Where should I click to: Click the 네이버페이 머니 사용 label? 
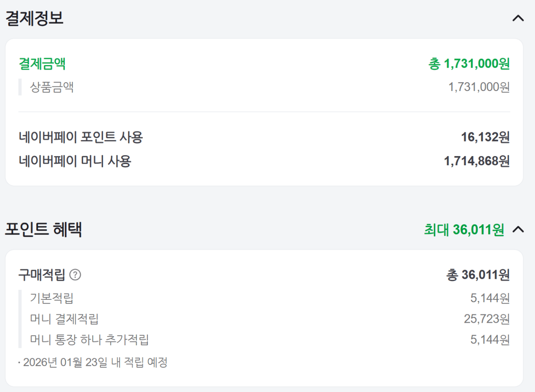click(75, 161)
